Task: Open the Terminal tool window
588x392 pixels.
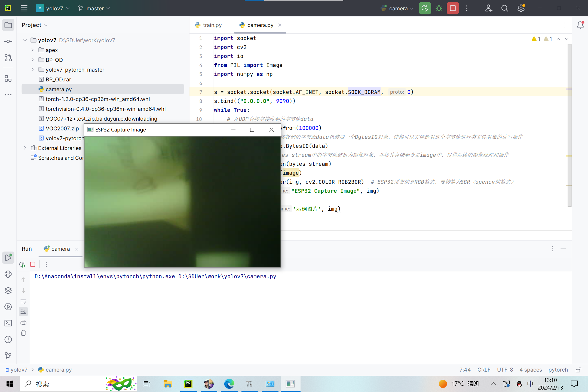Action: [x=8, y=323]
